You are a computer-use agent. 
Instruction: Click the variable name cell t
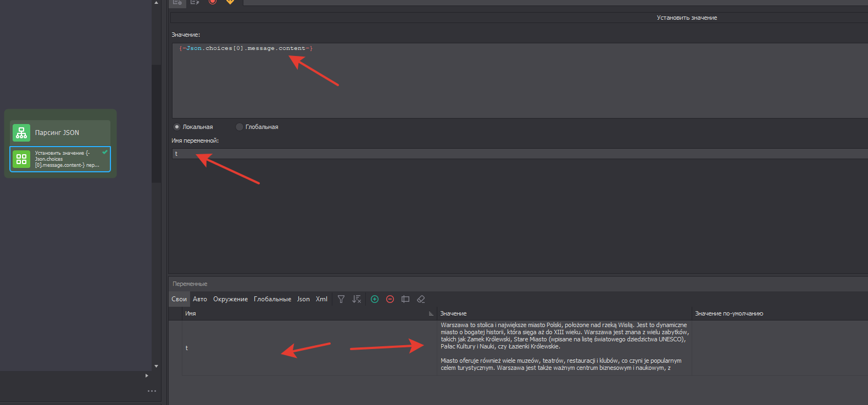point(310,348)
